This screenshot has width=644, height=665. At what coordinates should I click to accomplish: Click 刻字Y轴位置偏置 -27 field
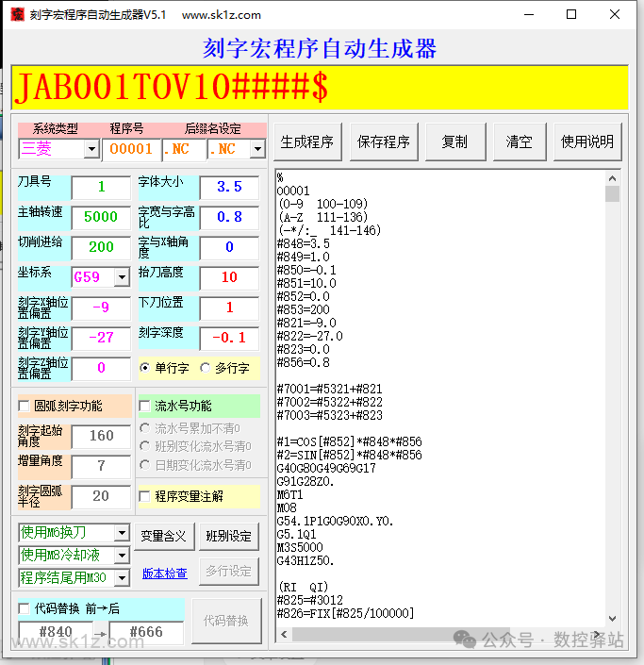[x=101, y=338]
